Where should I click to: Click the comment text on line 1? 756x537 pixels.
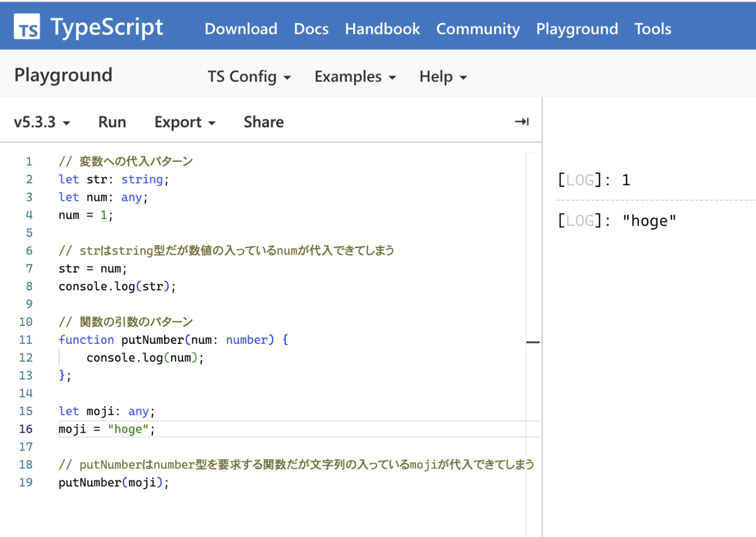[x=126, y=161]
